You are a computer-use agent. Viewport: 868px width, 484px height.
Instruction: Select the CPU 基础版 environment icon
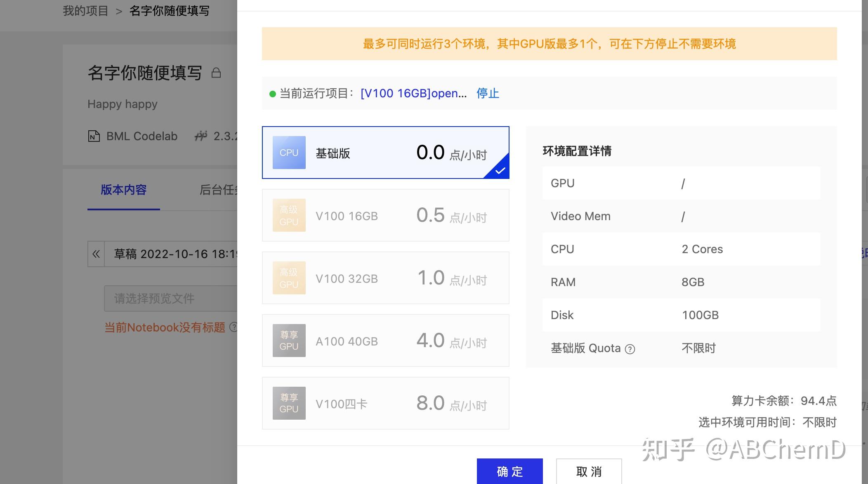pyautogui.click(x=288, y=153)
